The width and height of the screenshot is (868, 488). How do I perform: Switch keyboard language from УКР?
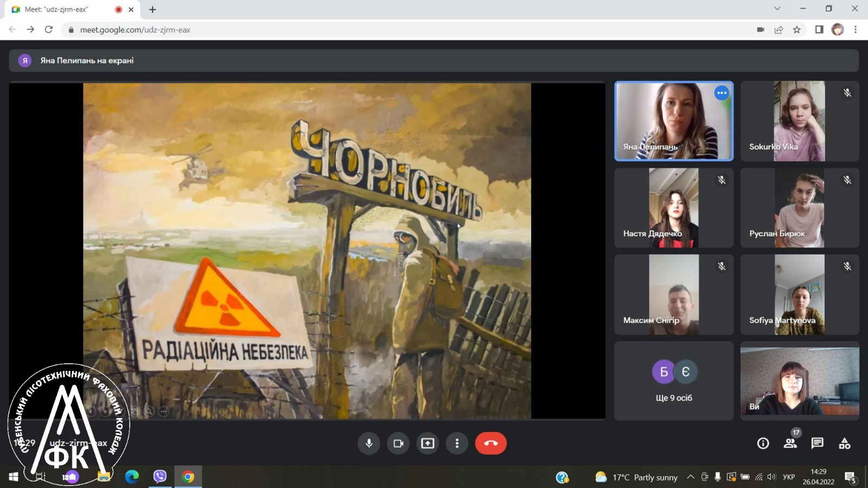(789, 477)
